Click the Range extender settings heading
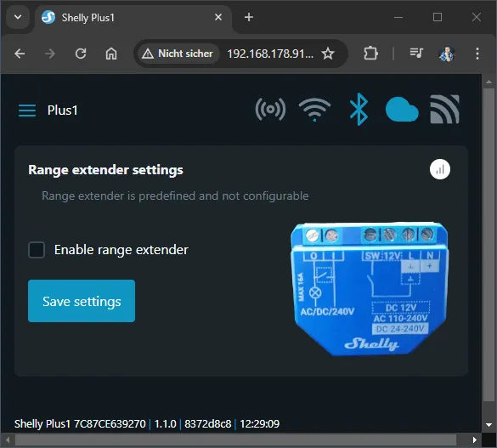This screenshot has height=448, width=497. click(105, 170)
